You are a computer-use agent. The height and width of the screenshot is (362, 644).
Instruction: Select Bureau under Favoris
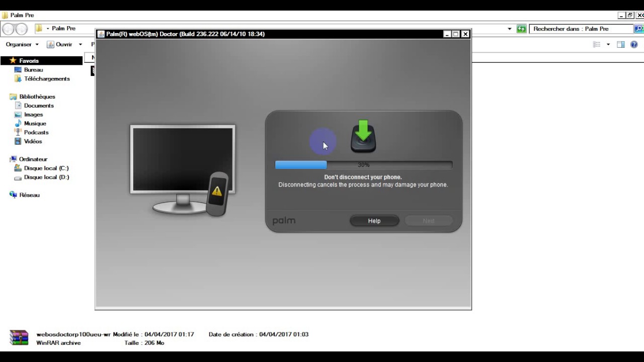(33, 70)
